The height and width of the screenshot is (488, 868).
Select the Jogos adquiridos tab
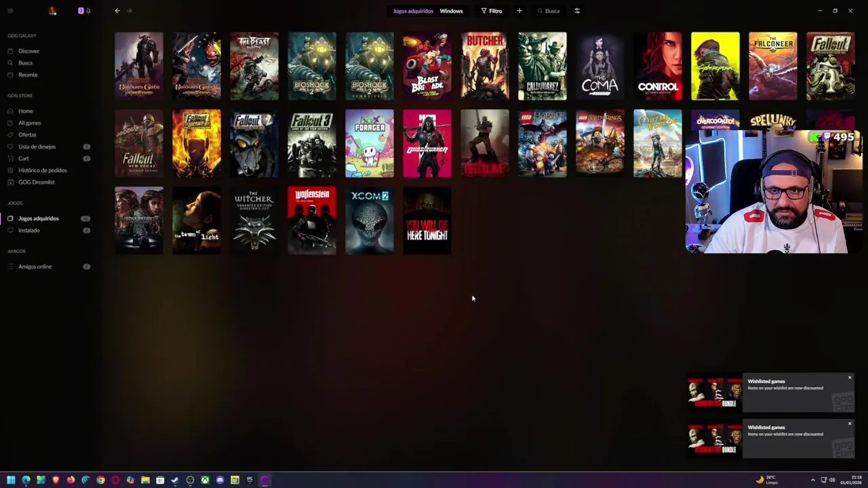(413, 11)
